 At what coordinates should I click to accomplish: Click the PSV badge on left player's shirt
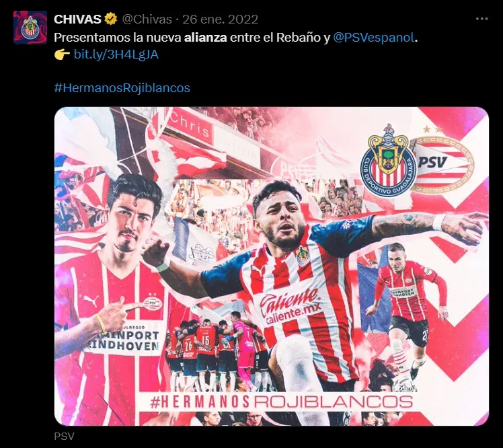pyautogui.click(x=153, y=302)
